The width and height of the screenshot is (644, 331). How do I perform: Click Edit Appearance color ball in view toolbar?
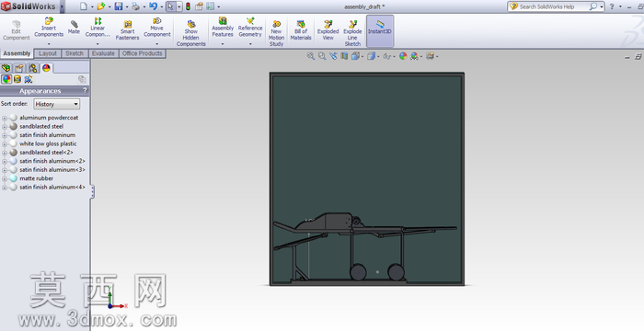click(x=403, y=56)
